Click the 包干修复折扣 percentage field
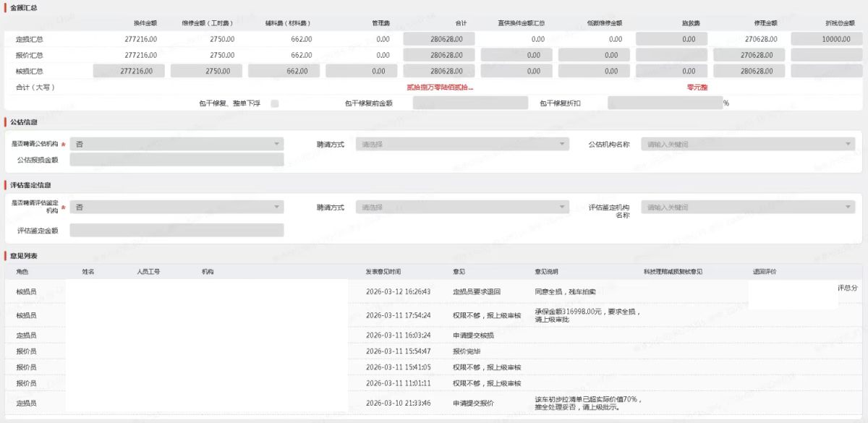The width and height of the screenshot is (868, 423). 665,103
